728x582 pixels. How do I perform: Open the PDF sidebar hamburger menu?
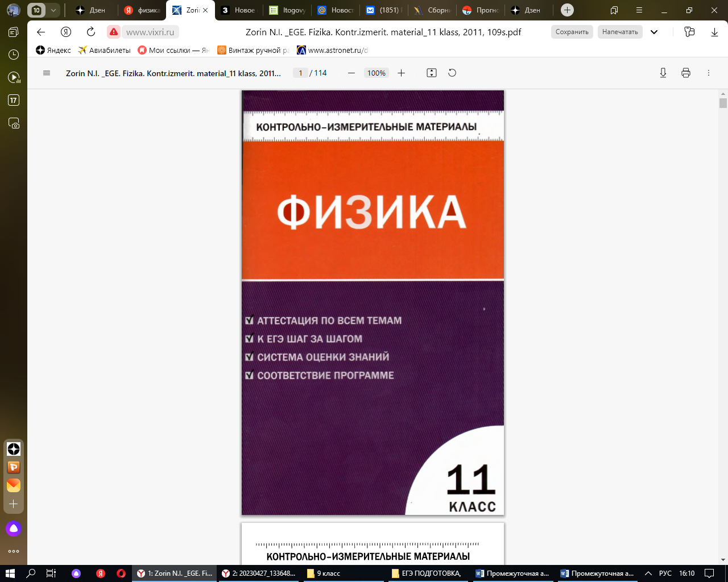point(47,73)
